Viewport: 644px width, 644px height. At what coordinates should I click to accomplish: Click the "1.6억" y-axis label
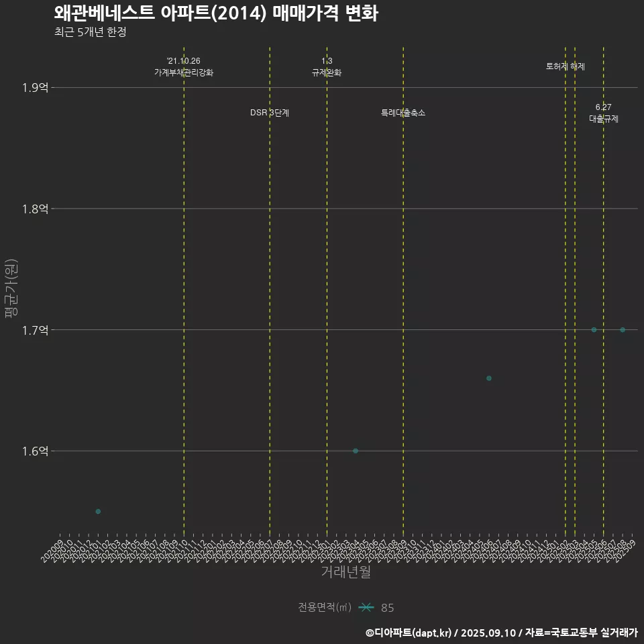[35, 451]
